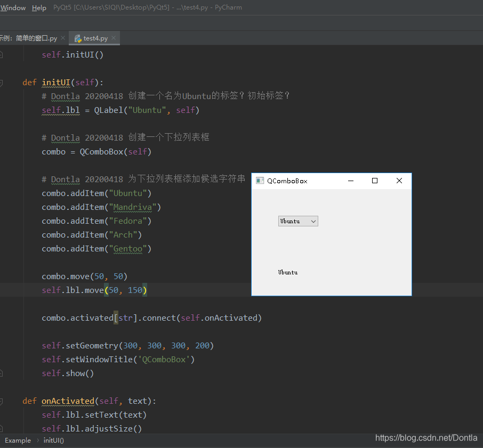The image size is (483, 448).
Task: Click the combo.activated[str].connect line
Action: (x=151, y=318)
